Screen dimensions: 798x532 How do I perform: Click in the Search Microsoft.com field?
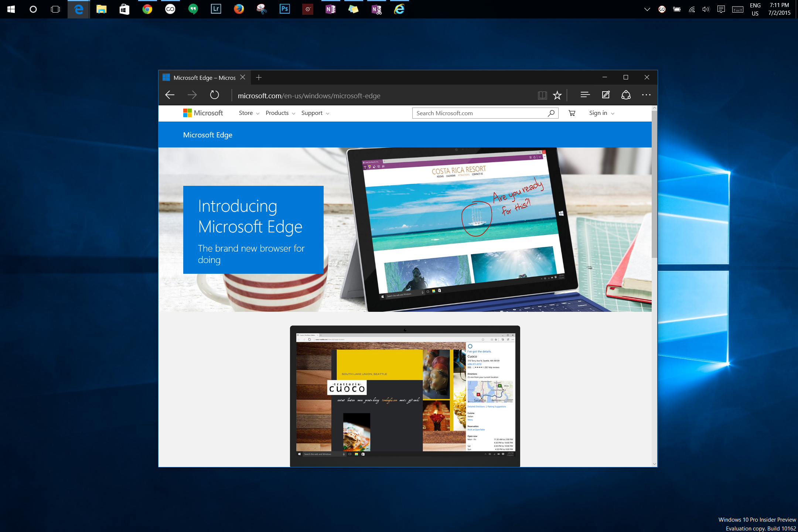pyautogui.click(x=478, y=113)
